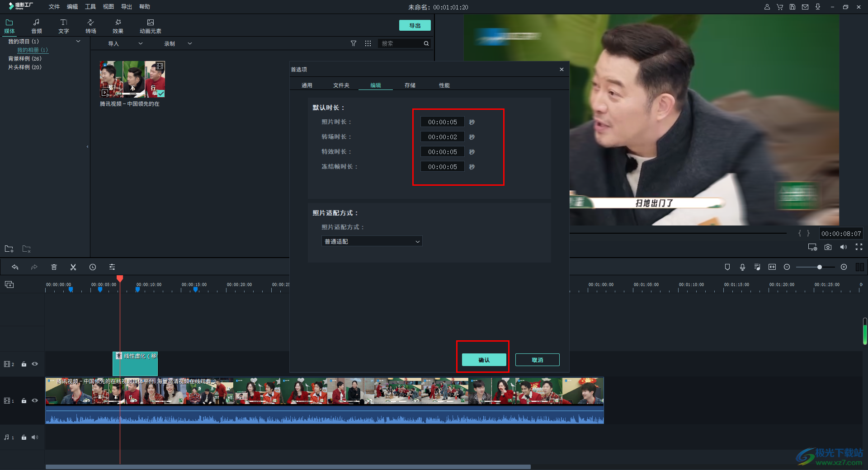
Task: Open the 工具 menu
Action: [90, 7]
